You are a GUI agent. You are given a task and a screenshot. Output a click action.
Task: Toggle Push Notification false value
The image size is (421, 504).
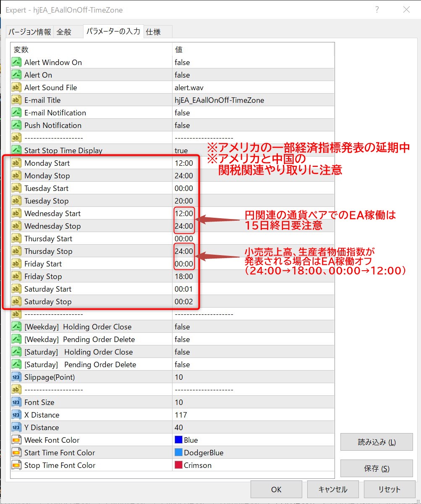click(182, 125)
